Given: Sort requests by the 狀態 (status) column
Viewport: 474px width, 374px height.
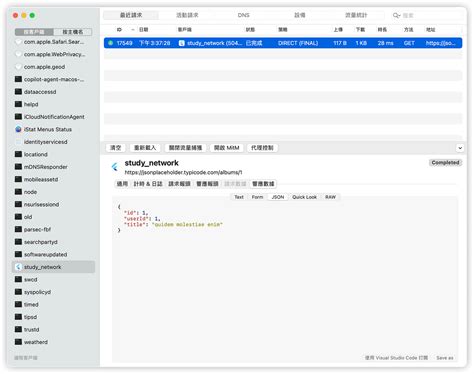Looking at the screenshot, I should coord(250,30).
